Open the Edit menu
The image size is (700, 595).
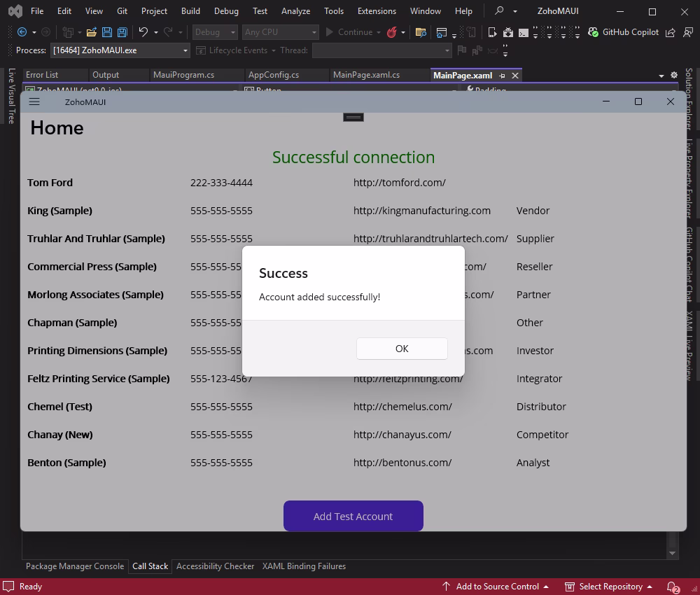64,11
